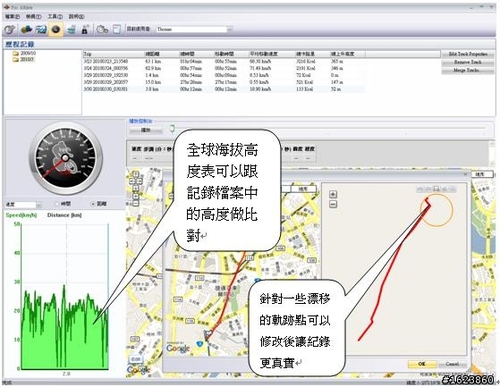500x387 pixels.
Task: Open the first menu in the menu bar
Action: [12, 16]
